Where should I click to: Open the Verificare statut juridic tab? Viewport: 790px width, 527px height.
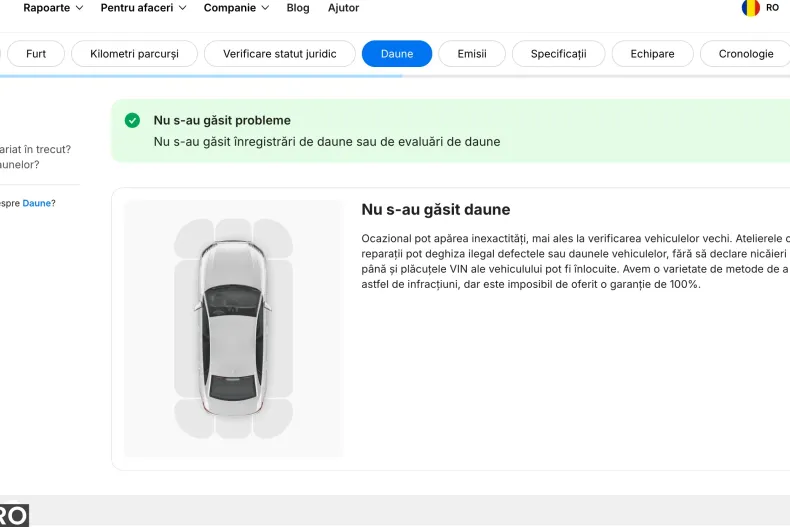pos(280,54)
